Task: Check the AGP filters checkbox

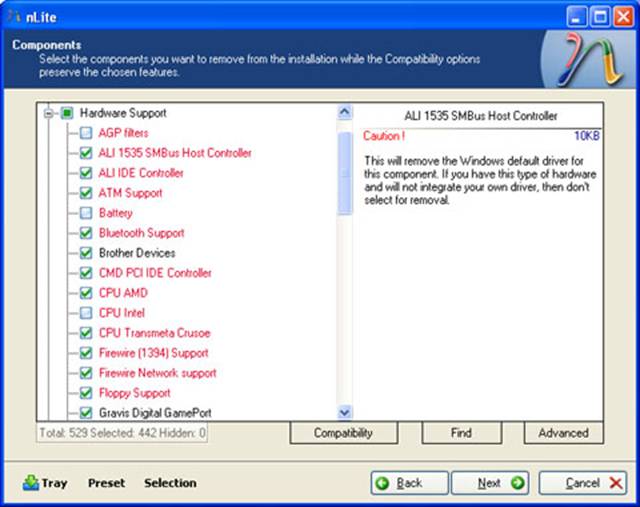Action: [x=86, y=133]
